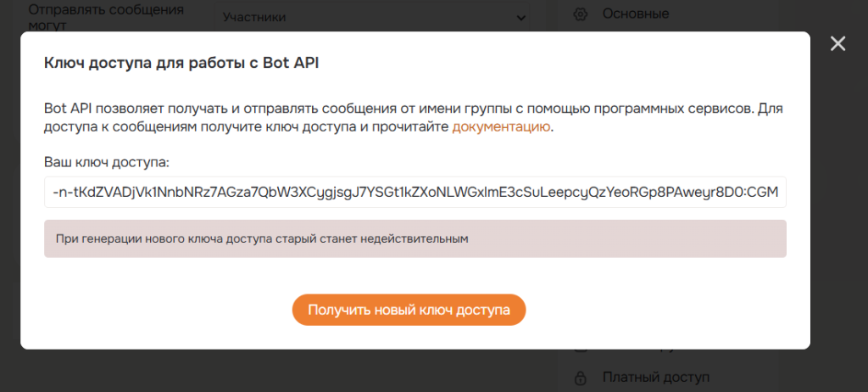Viewport: 868px width, 392px height.
Task: Open the документацию link
Action: pyautogui.click(x=502, y=127)
